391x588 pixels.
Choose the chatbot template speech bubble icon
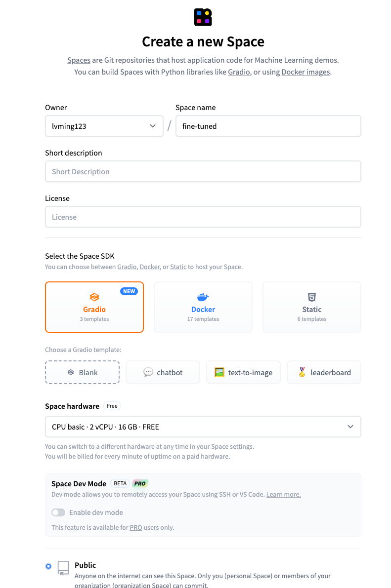[x=148, y=372]
